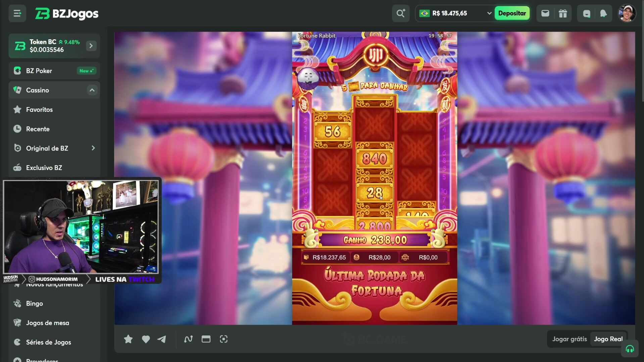The height and width of the screenshot is (362, 644).
Task: Click the Exclusivo BZ icon in sidebar
Action: click(x=17, y=168)
